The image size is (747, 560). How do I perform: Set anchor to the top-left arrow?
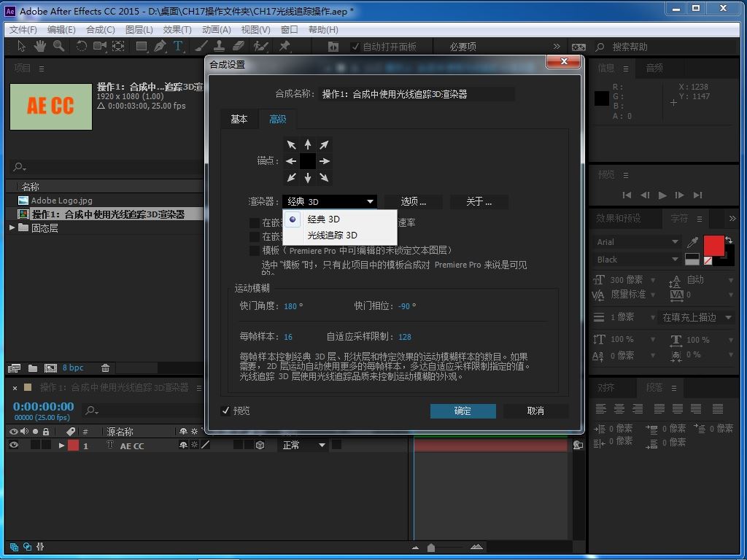pos(291,145)
